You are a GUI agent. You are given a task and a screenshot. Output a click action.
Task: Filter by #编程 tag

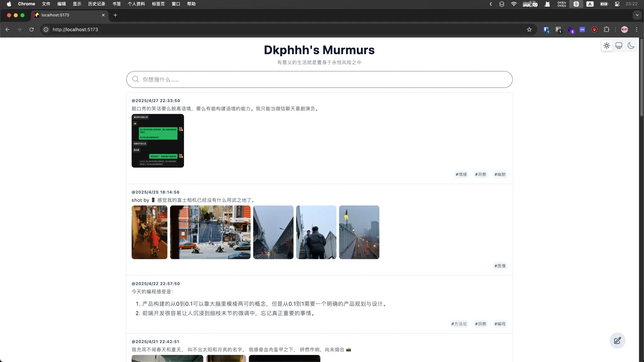coord(500,324)
